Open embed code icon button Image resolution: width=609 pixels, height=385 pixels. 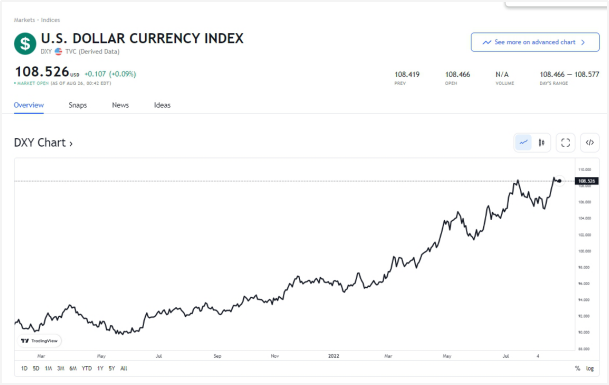click(x=590, y=143)
